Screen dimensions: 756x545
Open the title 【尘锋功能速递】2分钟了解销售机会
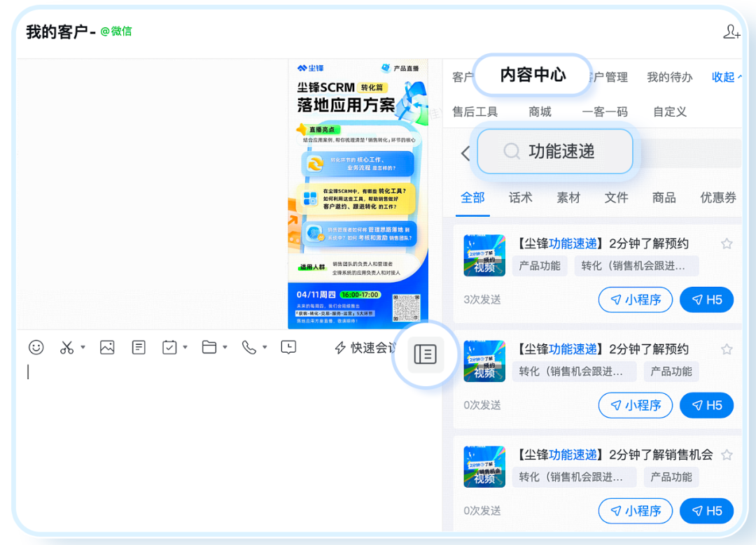click(612, 455)
